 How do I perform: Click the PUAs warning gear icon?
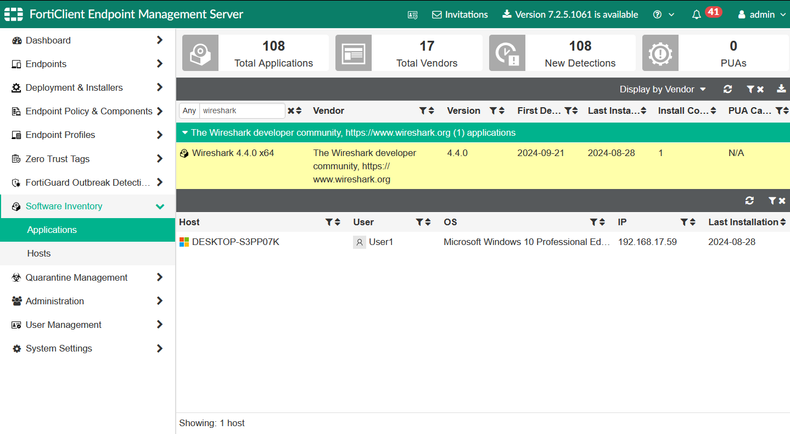click(660, 53)
